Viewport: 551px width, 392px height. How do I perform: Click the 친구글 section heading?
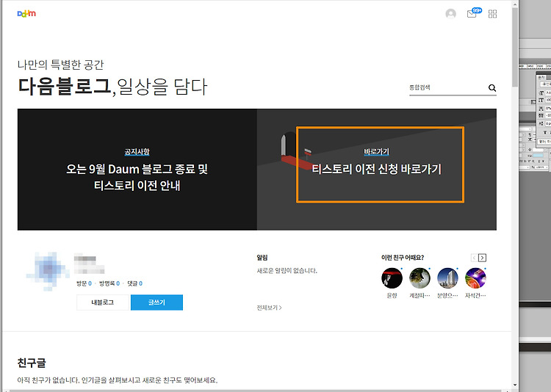point(32,363)
